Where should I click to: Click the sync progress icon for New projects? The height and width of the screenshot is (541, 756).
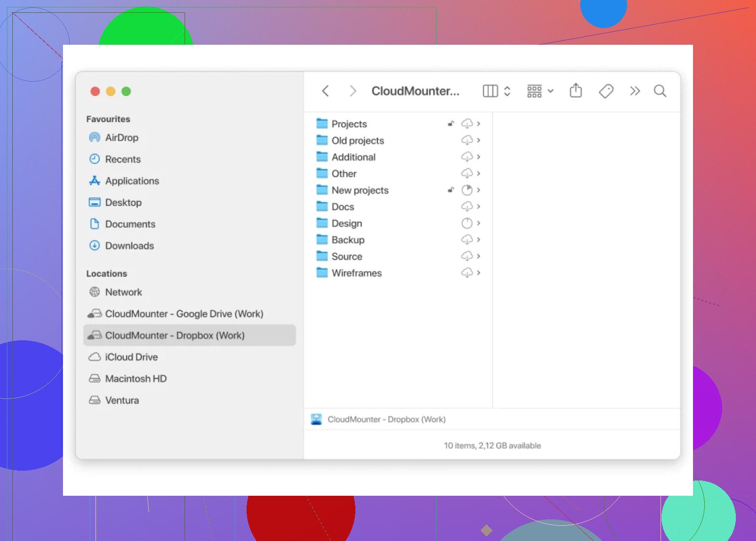coord(467,190)
